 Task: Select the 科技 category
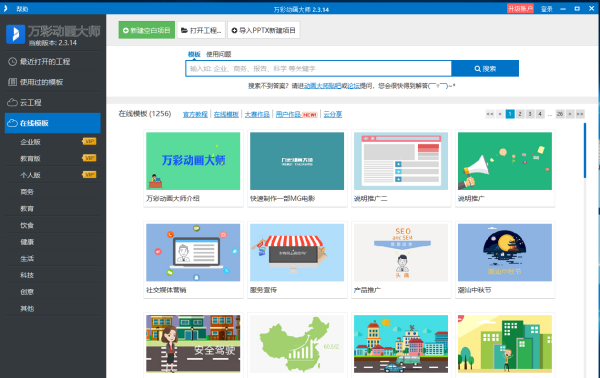(27, 275)
